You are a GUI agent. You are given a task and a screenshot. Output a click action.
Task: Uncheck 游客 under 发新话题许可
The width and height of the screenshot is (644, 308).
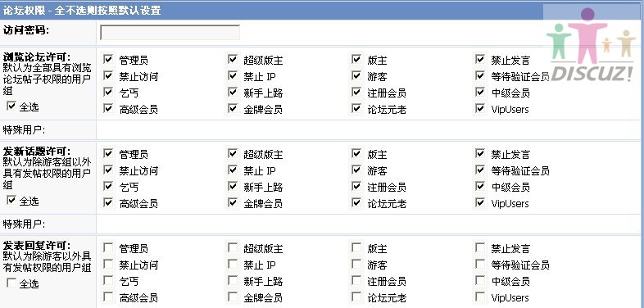356,170
